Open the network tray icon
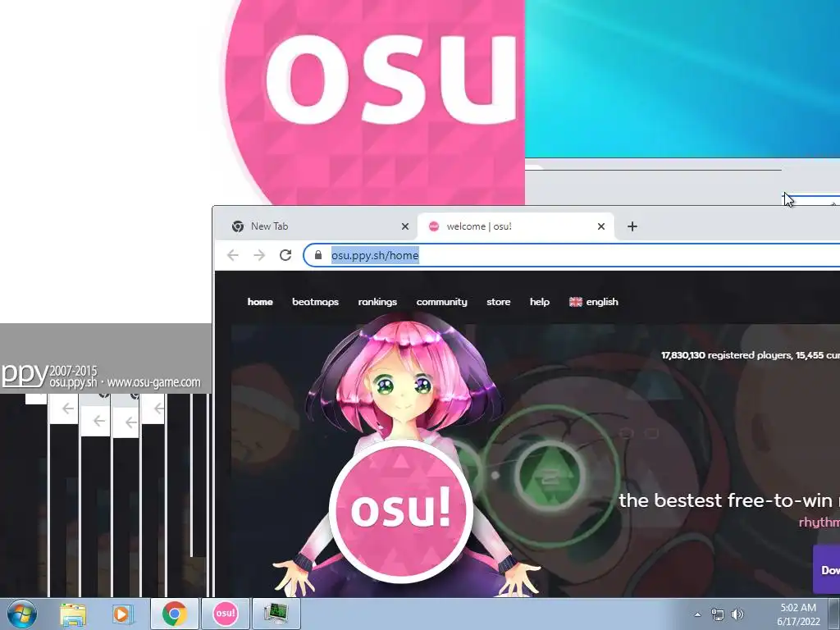Viewport: 840px width, 630px height. coord(717,614)
